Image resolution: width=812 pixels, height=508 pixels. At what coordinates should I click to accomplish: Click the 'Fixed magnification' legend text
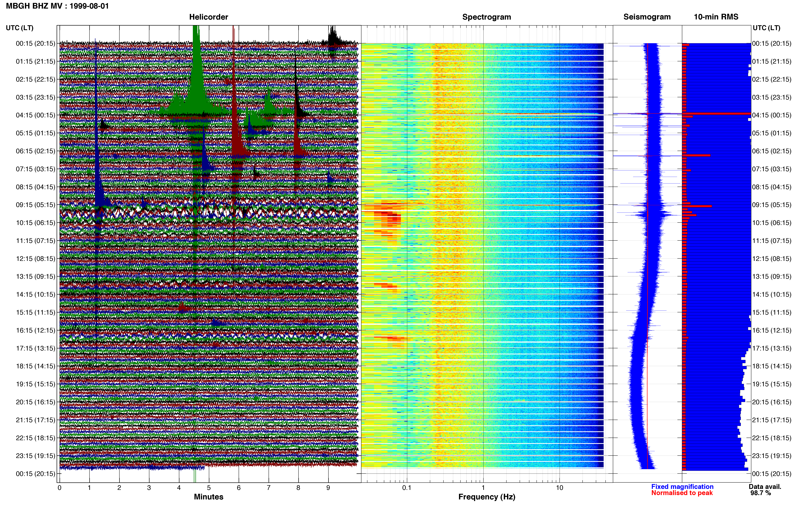click(682, 487)
